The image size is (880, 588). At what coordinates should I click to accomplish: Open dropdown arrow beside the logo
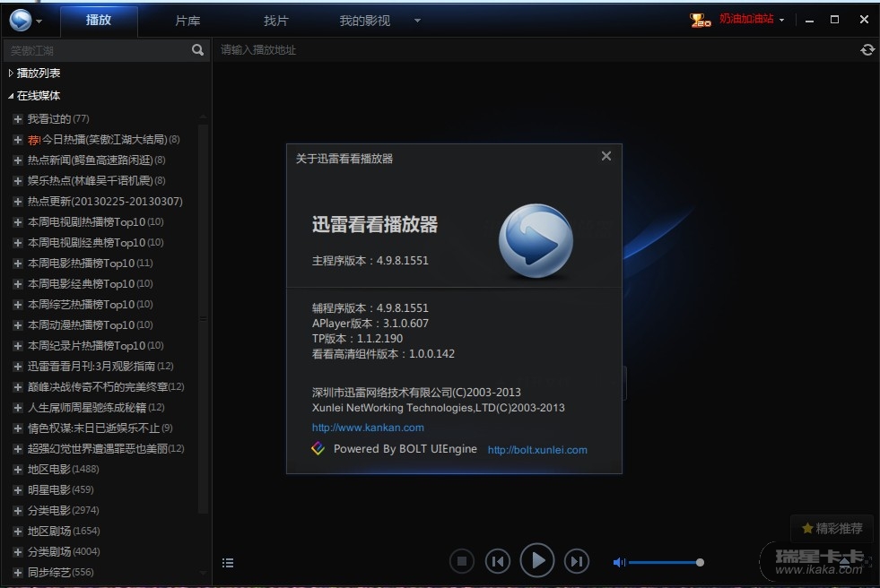(39, 22)
